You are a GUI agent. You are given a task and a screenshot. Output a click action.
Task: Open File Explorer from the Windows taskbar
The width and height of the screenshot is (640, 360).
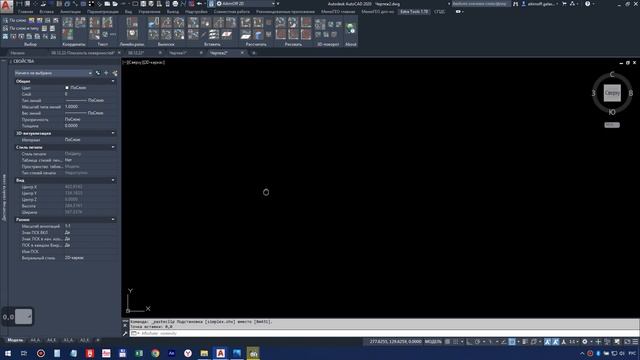click(x=204, y=353)
